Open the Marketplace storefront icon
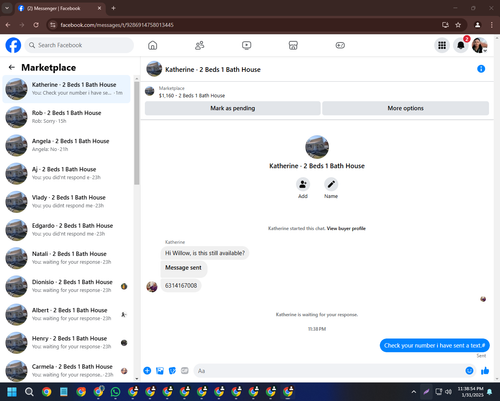The width and height of the screenshot is (500, 401). (x=293, y=45)
